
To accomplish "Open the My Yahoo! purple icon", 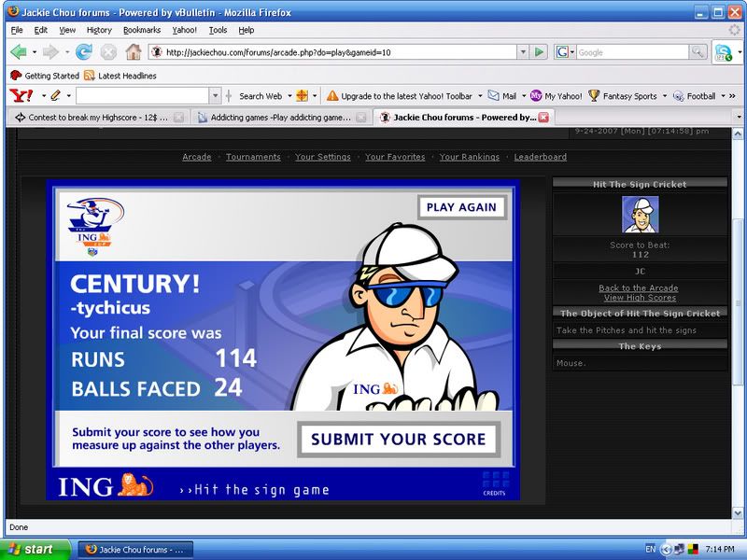I will [536, 96].
